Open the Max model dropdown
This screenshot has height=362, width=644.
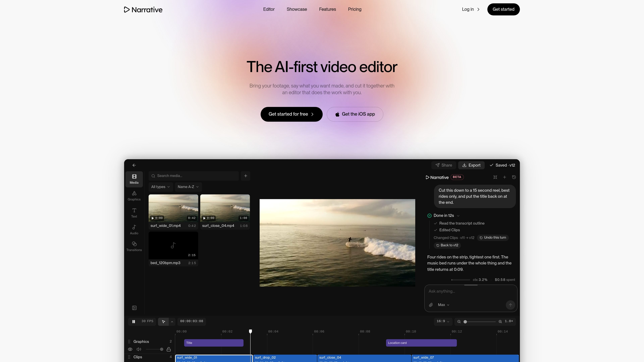[443, 305]
